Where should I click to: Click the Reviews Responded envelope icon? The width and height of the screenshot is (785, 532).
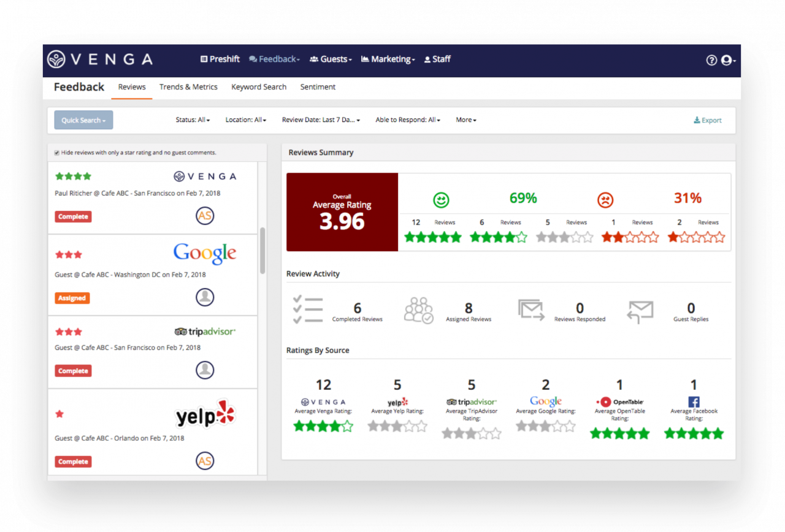(531, 310)
